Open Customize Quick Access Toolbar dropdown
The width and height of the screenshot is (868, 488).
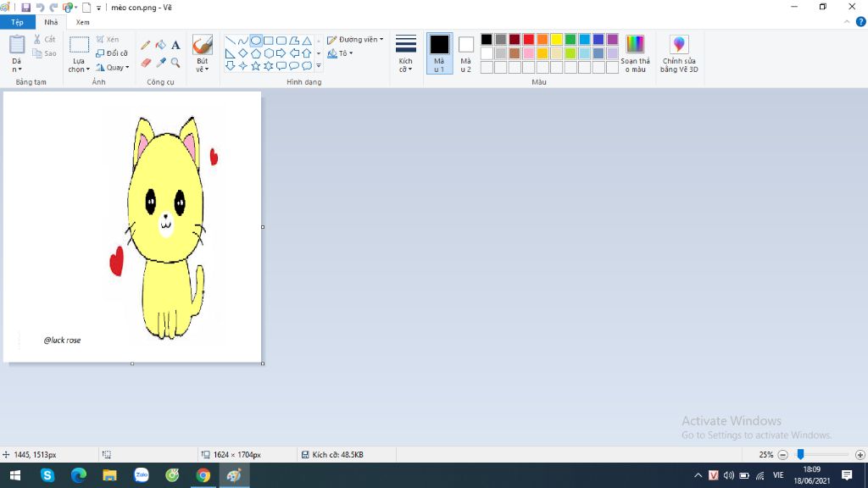[x=98, y=8]
